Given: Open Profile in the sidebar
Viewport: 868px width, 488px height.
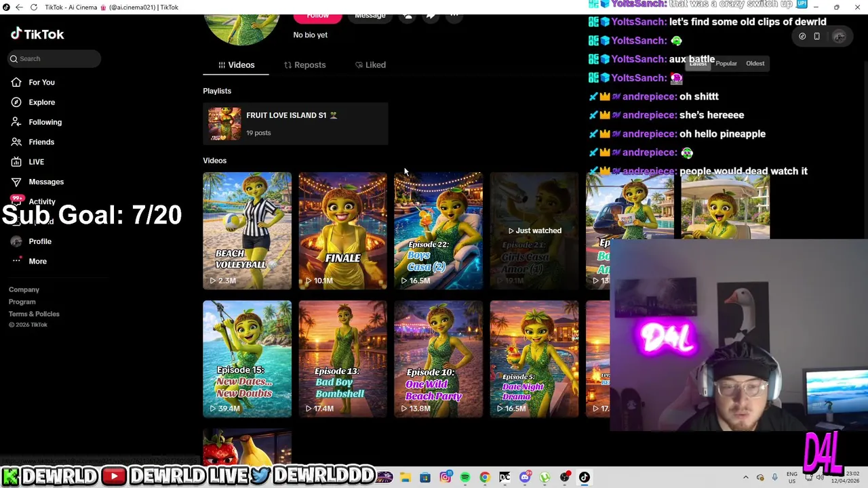Looking at the screenshot, I should [31, 241].
